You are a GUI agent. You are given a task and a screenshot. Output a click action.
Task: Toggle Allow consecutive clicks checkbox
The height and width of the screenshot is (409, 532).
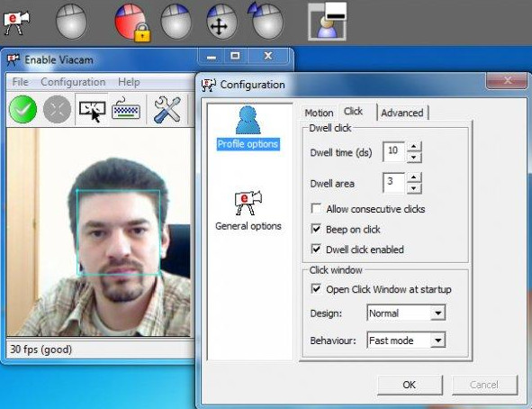316,208
